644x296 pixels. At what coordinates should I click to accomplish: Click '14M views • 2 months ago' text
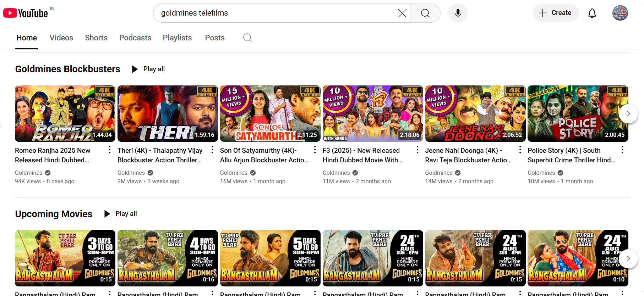pos(459,181)
